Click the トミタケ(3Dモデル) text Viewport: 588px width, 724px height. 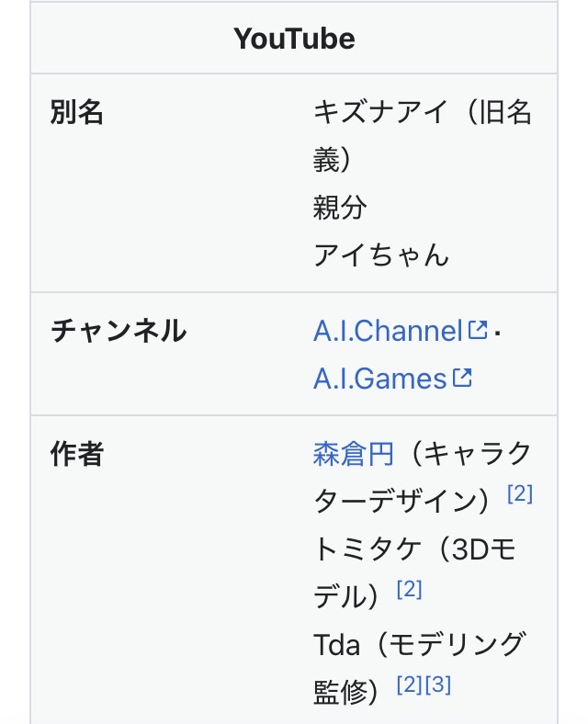click(x=414, y=573)
